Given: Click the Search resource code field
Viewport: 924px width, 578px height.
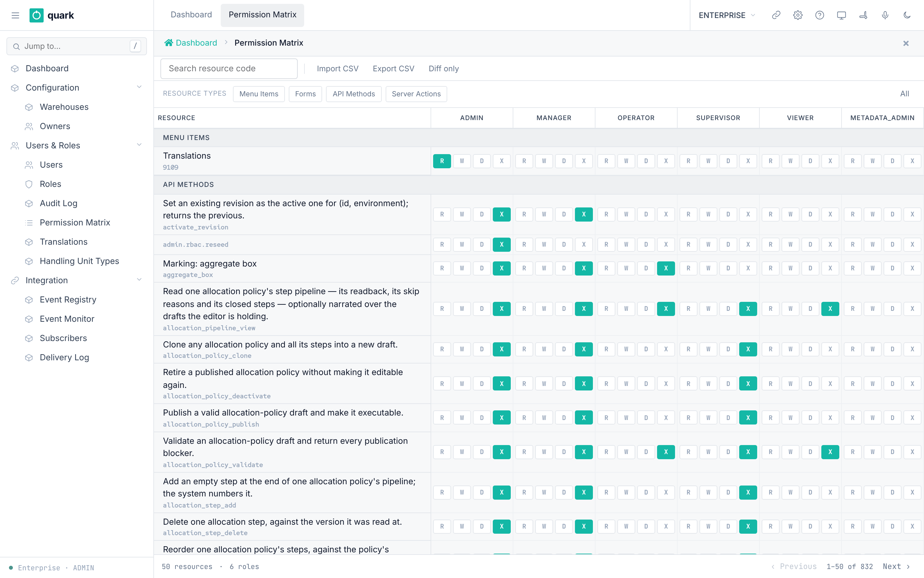Looking at the screenshot, I should point(229,69).
